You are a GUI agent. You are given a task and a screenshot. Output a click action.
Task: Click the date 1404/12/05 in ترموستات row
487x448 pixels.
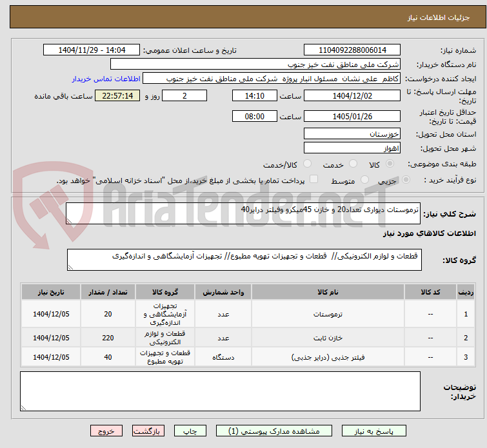point(51,314)
